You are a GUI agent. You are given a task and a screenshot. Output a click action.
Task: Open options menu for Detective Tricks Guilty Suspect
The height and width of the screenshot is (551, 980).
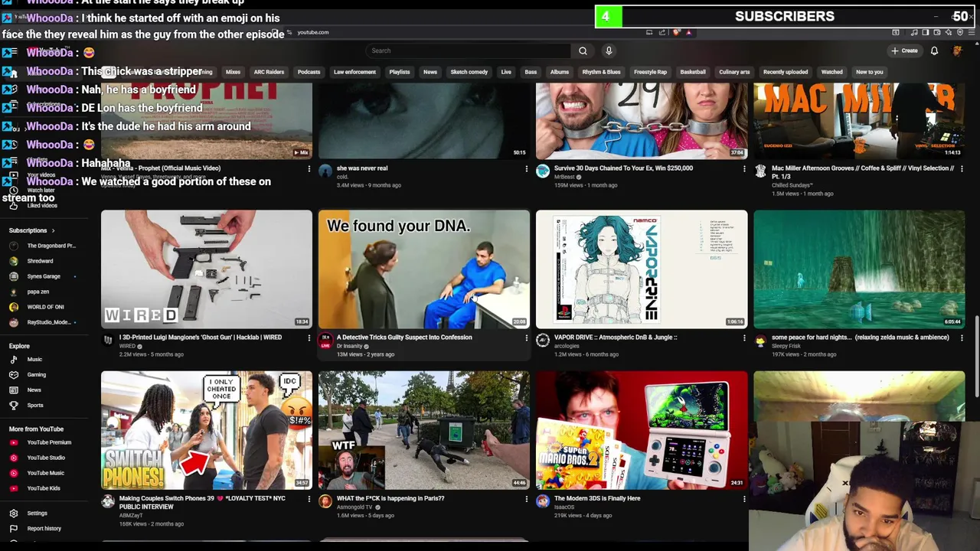(x=527, y=337)
